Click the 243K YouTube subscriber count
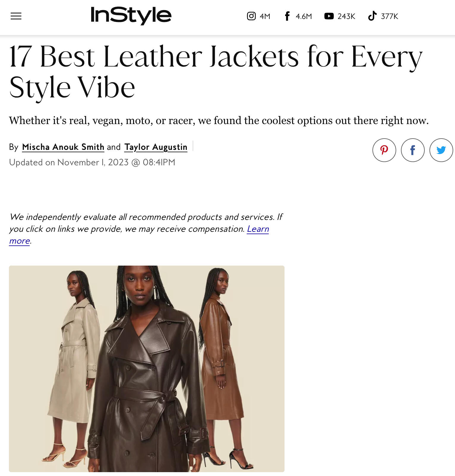 [346, 16]
